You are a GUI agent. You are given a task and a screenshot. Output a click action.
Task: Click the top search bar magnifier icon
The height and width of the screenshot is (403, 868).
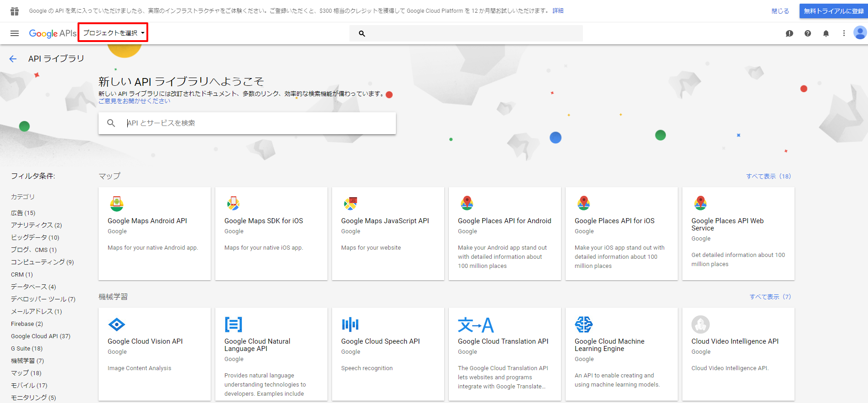click(362, 33)
